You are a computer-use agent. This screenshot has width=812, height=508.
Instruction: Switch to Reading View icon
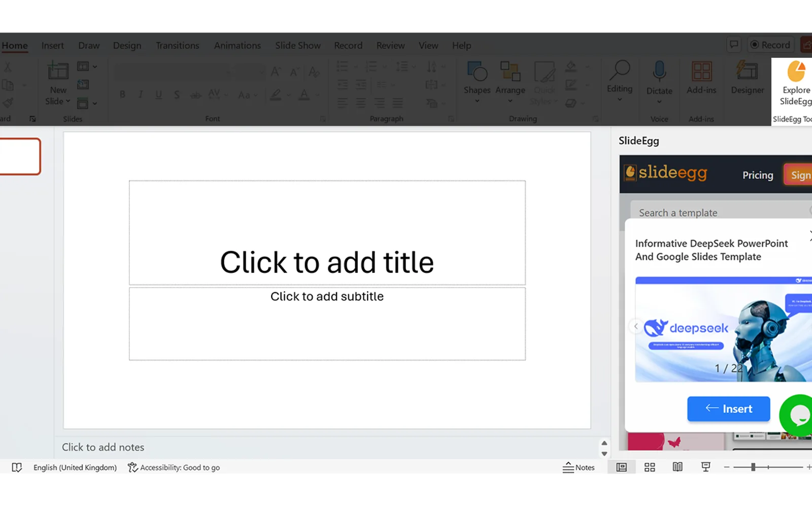pos(678,467)
